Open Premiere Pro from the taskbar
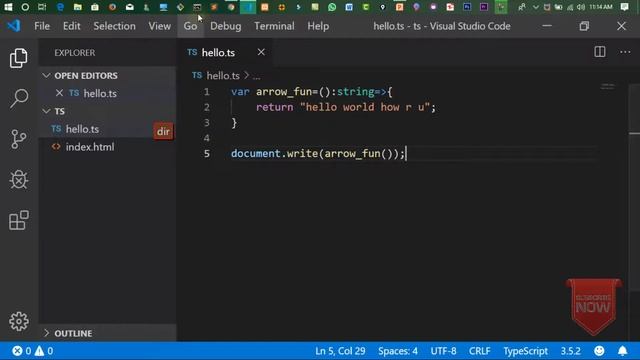 click(484, 7)
